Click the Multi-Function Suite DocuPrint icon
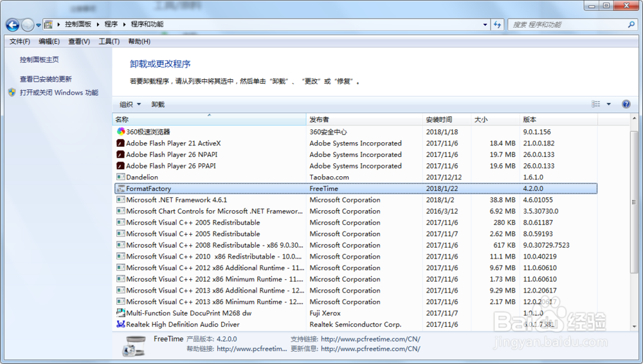643x364 pixels. click(121, 313)
